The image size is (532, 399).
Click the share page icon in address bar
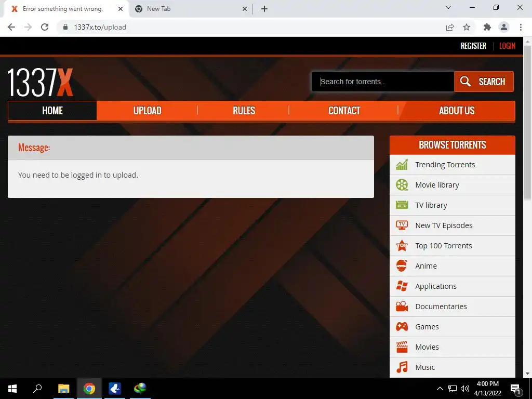450,27
